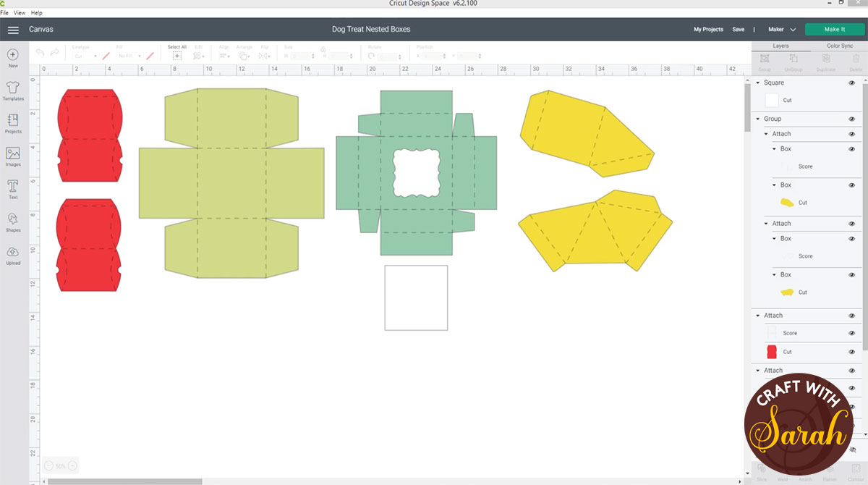Open the Images library
This screenshot has width=868, height=485.
[x=13, y=156]
